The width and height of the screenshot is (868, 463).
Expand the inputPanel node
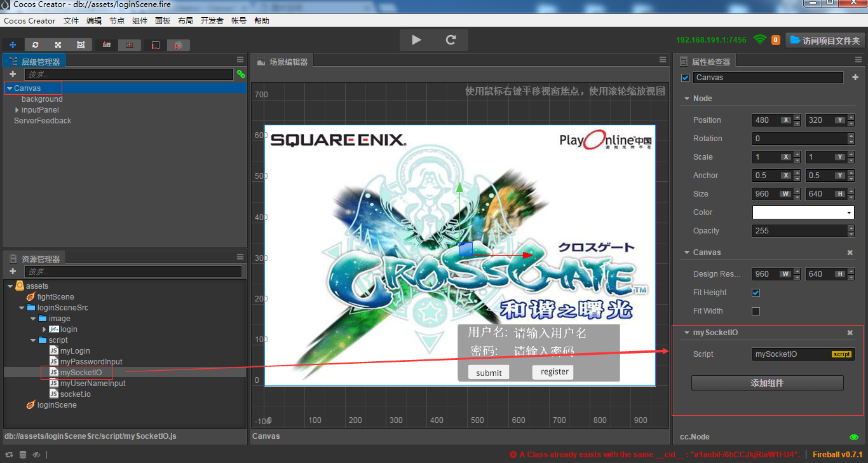tap(17, 110)
